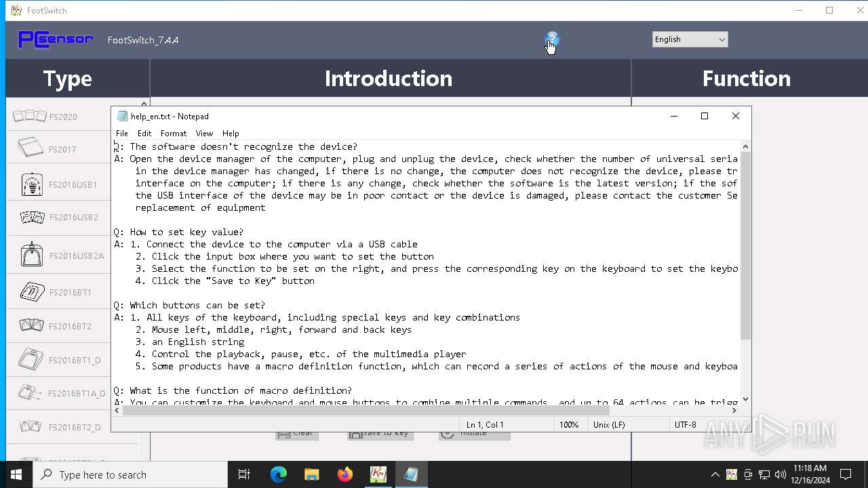Screen dimensions: 868x488
Task: Open Microsoft Edge from the taskbar
Action: pyautogui.click(x=279, y=474)
